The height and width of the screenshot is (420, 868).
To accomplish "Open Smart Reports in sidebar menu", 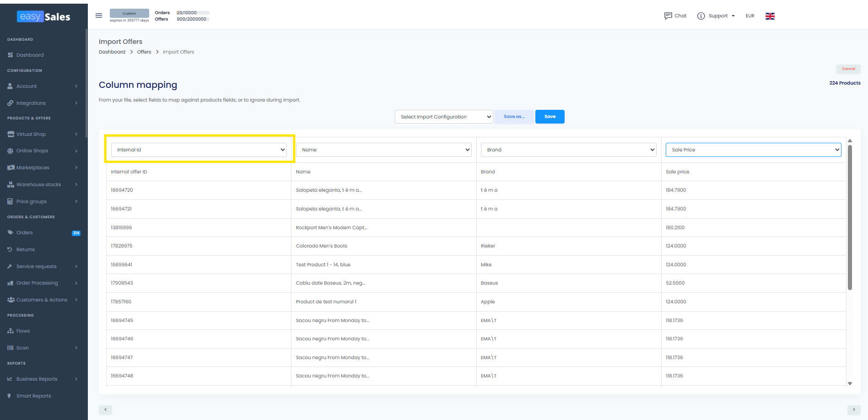I will [34, 396].
